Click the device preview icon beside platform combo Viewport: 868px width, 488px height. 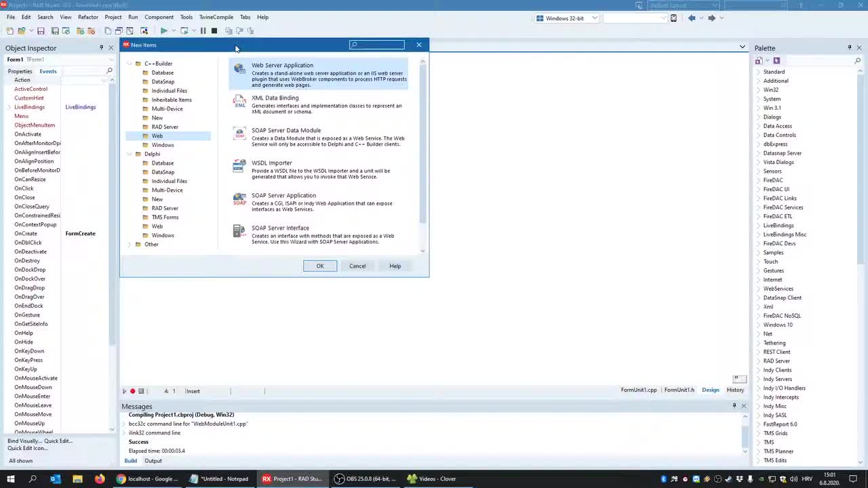click(673, 18)
